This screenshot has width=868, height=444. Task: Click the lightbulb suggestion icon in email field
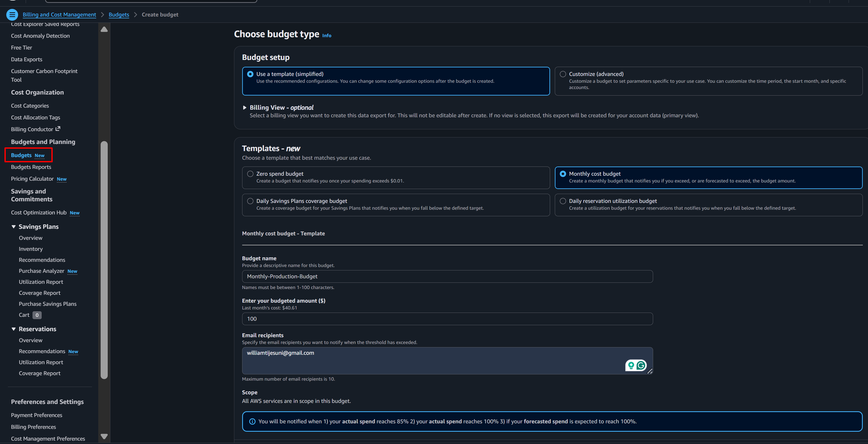tap(631, 365)
